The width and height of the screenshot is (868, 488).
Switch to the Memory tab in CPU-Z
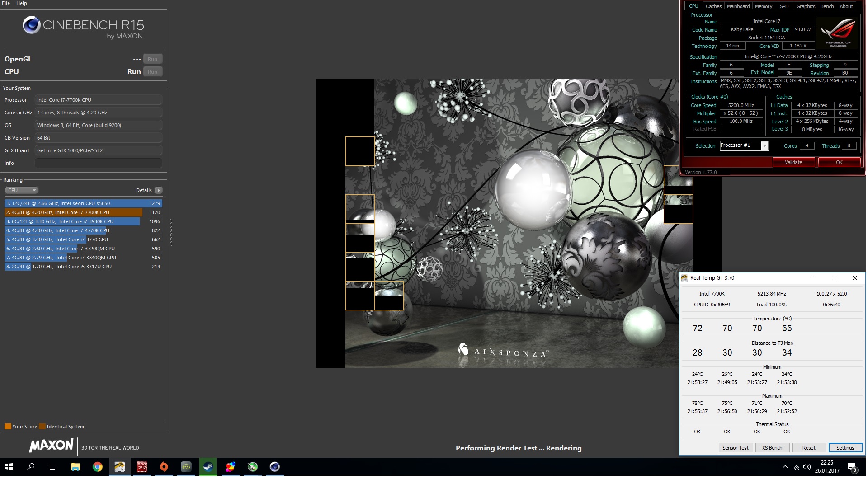[x=763, y=6]
